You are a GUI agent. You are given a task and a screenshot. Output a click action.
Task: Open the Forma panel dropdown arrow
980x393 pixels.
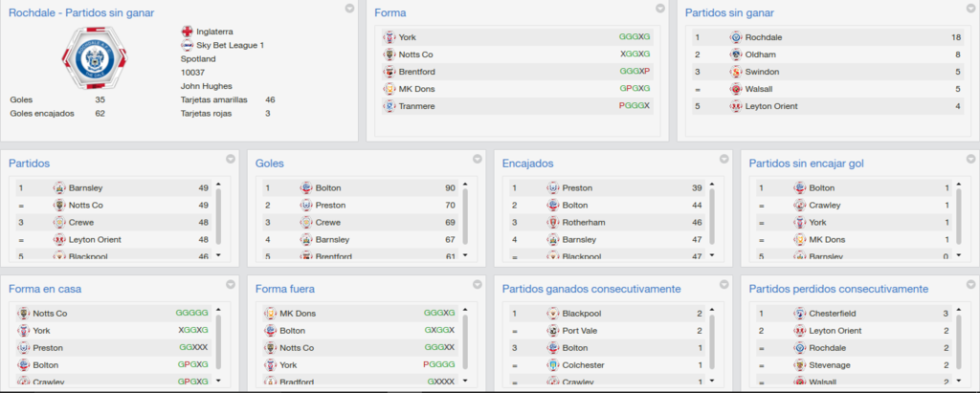coord(660,9)
